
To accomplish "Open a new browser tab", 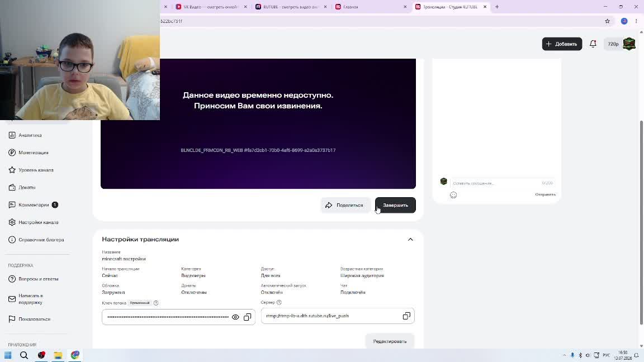I will point(497,7).
